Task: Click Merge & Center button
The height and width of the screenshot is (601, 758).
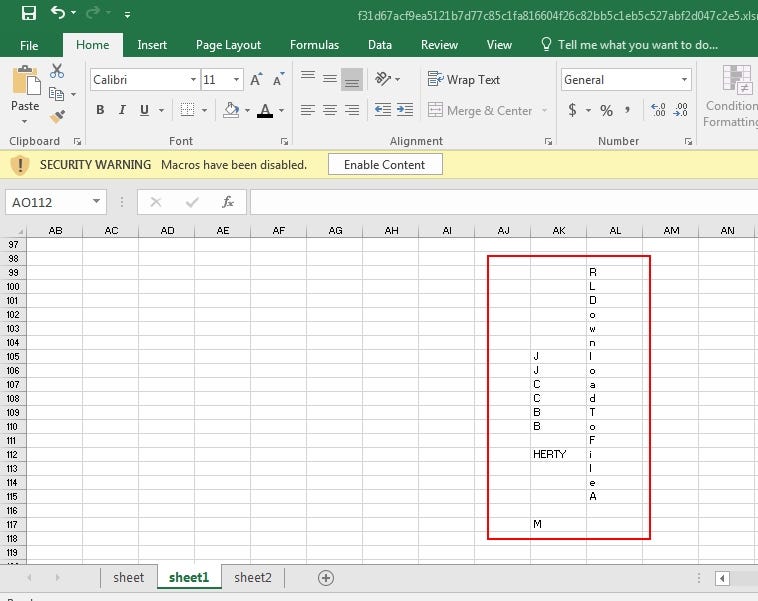Action: coord(480,111)
